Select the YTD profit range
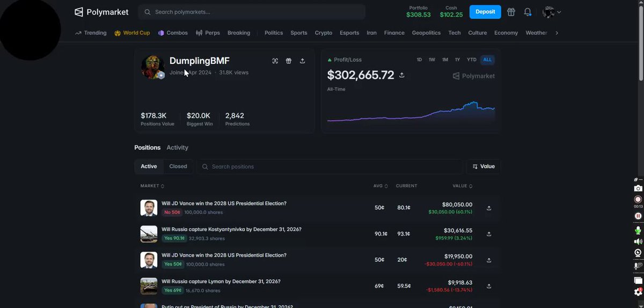 click(472, 60)
